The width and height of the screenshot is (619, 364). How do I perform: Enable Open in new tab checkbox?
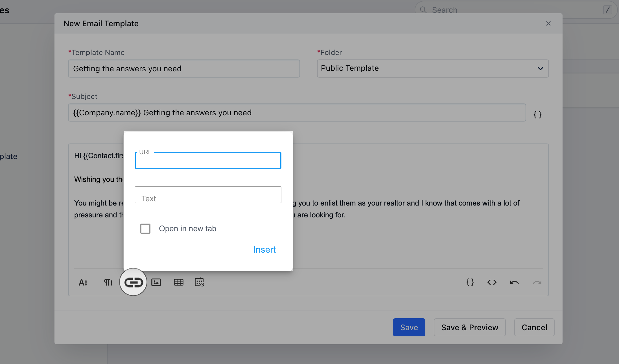coord(145,228)
